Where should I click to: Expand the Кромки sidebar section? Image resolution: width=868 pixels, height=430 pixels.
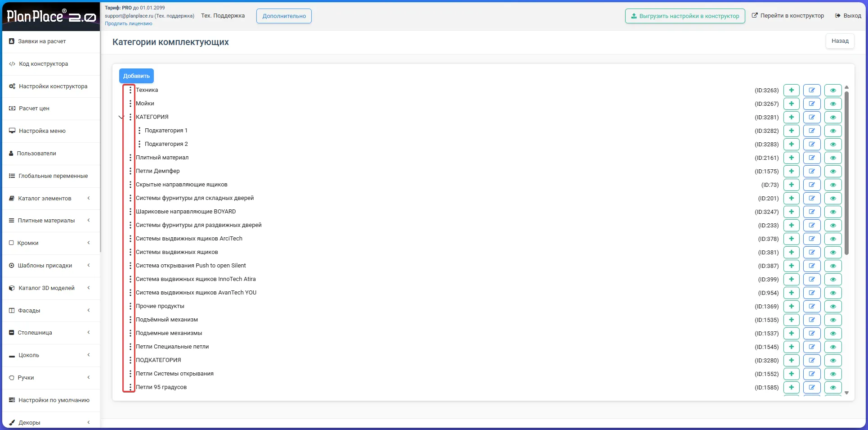tap(51, 243)
